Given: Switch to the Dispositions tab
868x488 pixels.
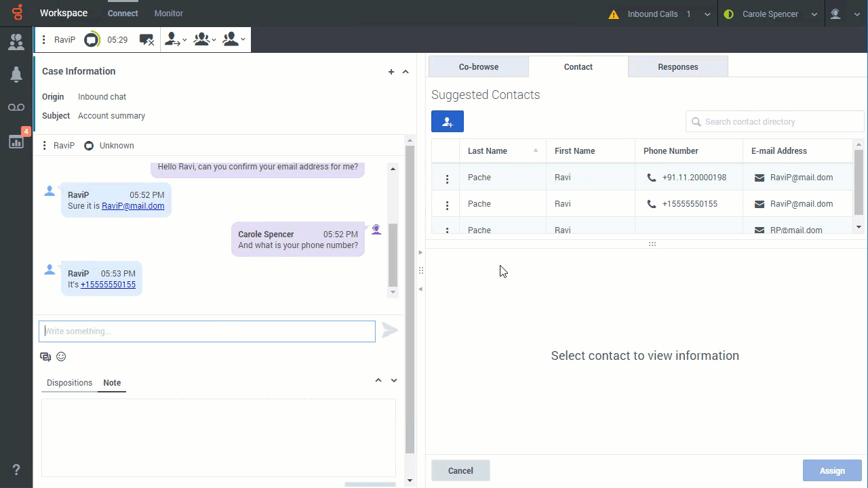Looking at the screenshot, I should (x=69, y=383).
